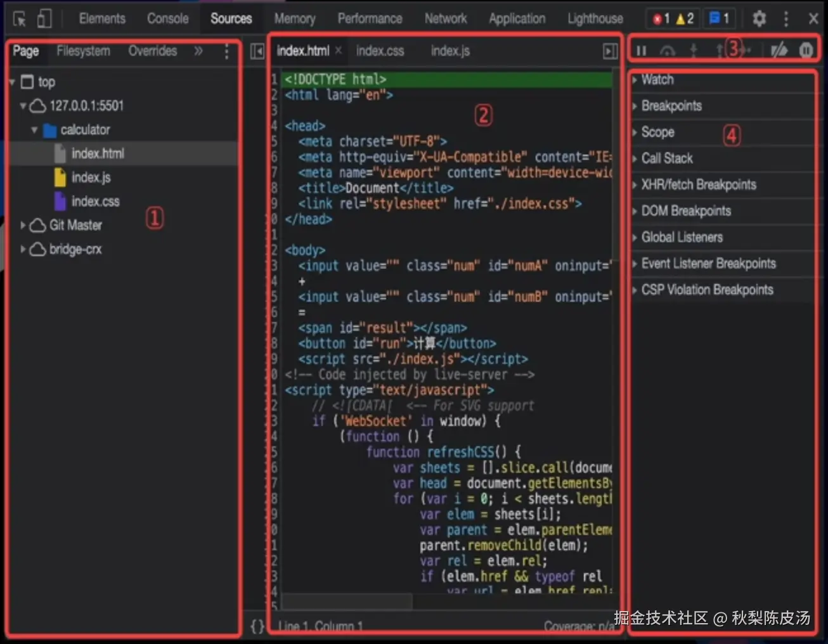Hide the debugger sidebar pane

tap(610, 51)
